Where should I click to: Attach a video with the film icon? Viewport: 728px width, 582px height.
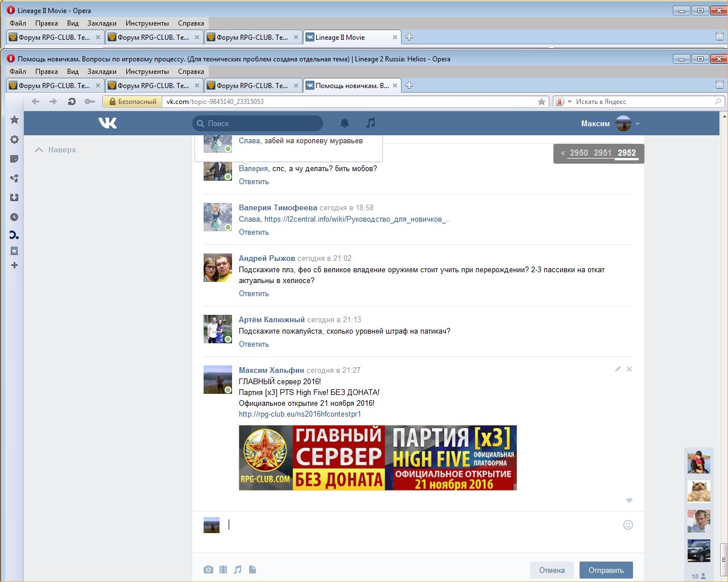223,569
